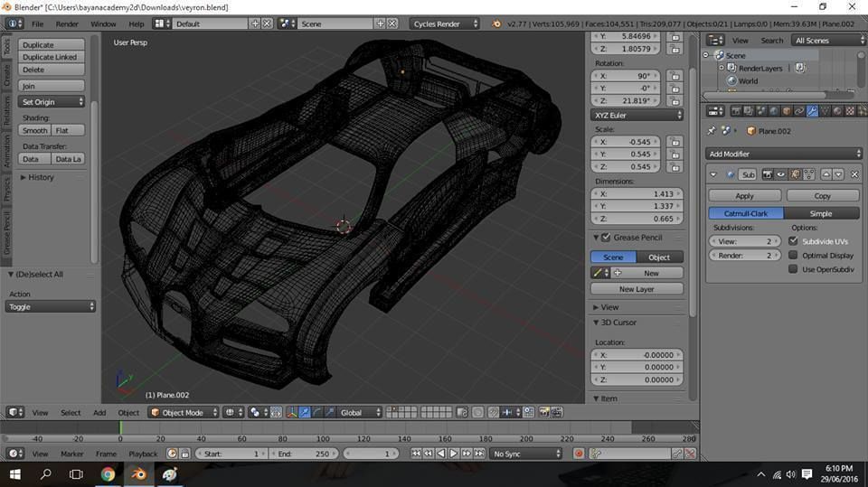The height and width of the screenshot is (487, 868).
Task: Enable the Optimal Display checkbox
Action: (x=793, y=255)
